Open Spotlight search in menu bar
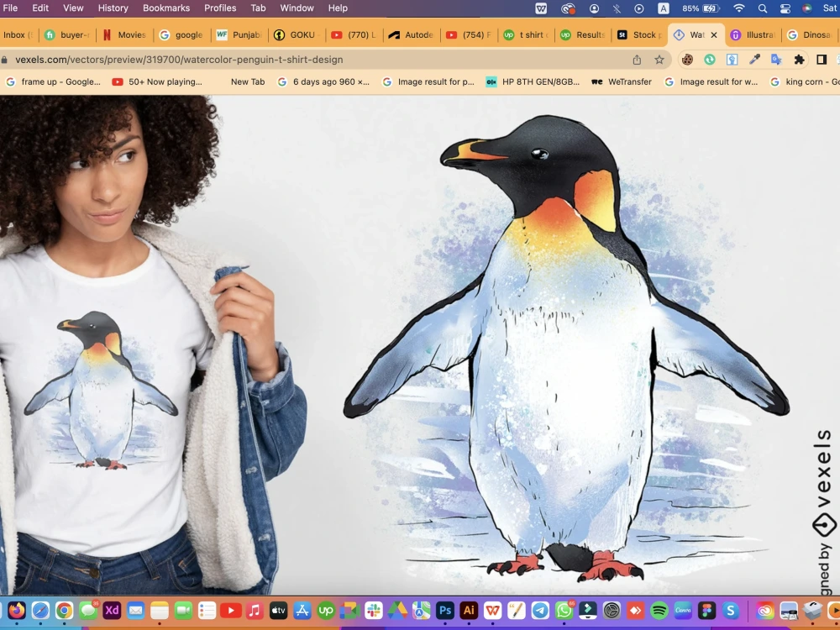 pos(763,8)
